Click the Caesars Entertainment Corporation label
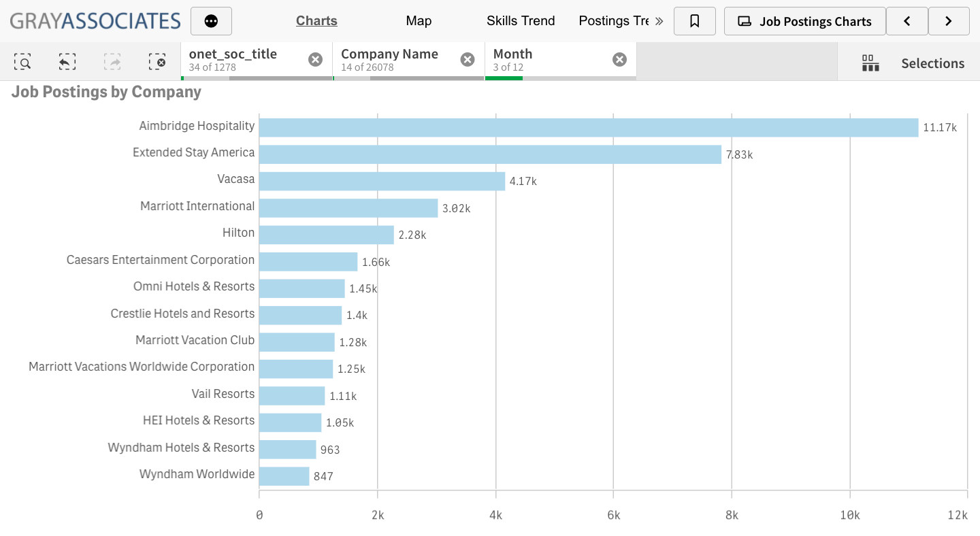 click(x=161, y=260)
